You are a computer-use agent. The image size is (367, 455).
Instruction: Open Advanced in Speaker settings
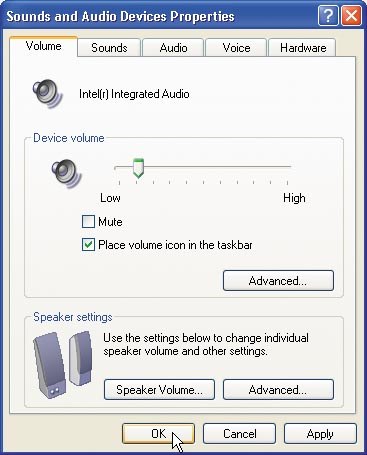point(278,389)
